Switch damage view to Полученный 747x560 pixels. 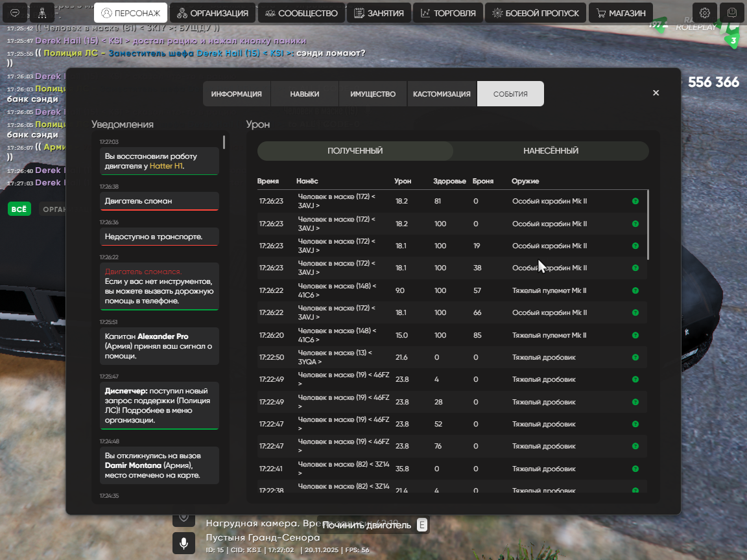coord(355,151)
